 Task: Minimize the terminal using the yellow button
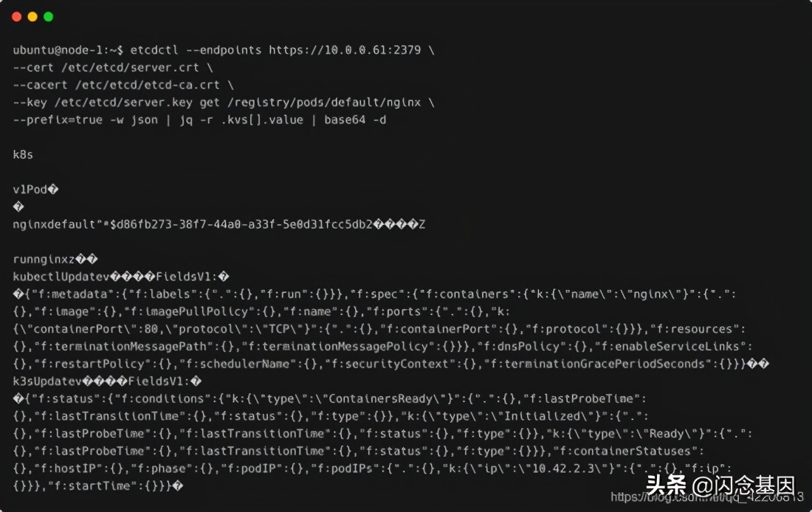(x=32, y=16)
